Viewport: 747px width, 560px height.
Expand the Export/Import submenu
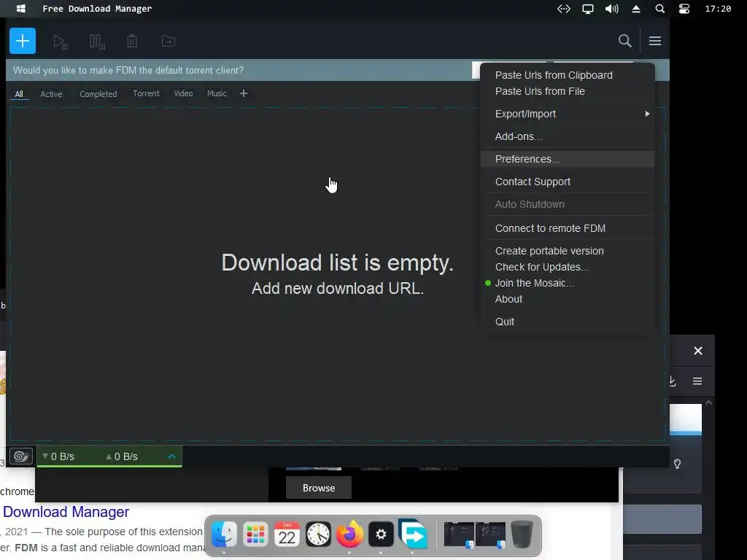coord(567,114)
